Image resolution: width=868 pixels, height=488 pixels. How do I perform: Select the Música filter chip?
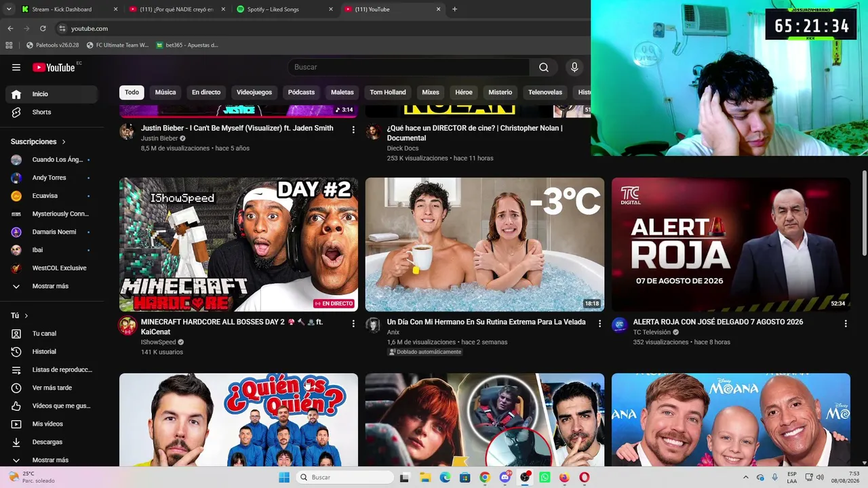coord(165,92)
